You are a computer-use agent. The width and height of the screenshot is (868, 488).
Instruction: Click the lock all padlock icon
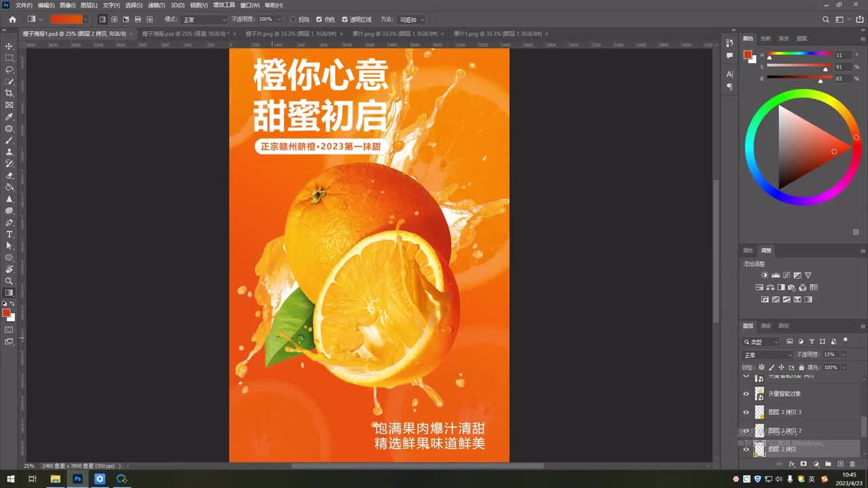point(801,367)
